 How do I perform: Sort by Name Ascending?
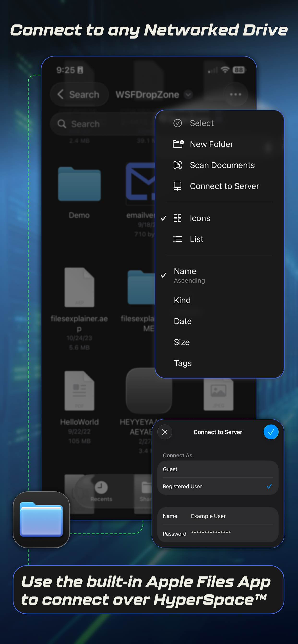coord(219,275)
